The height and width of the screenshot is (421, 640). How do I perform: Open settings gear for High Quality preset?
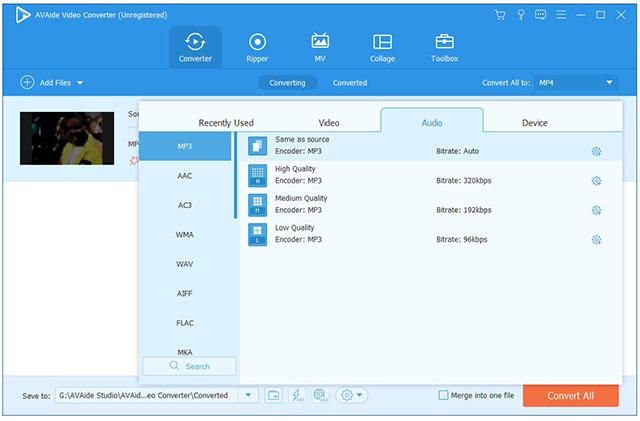(x=596, y=181)
